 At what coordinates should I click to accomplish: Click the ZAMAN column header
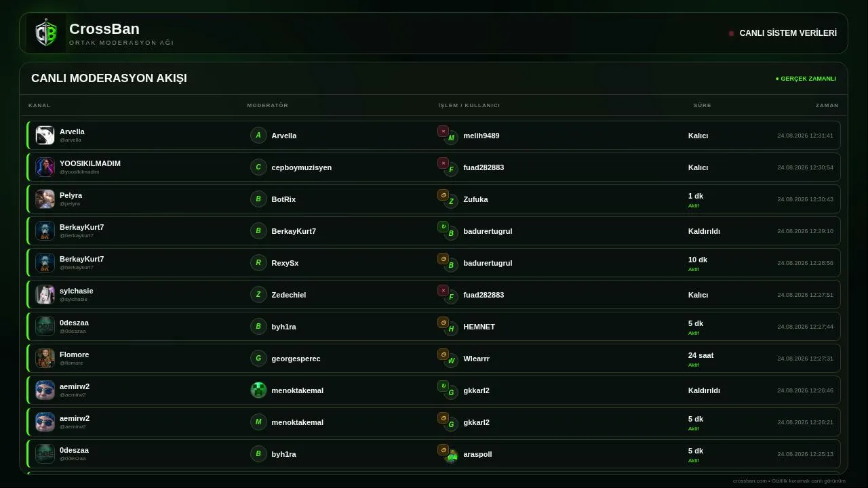[x=827, y=105]
